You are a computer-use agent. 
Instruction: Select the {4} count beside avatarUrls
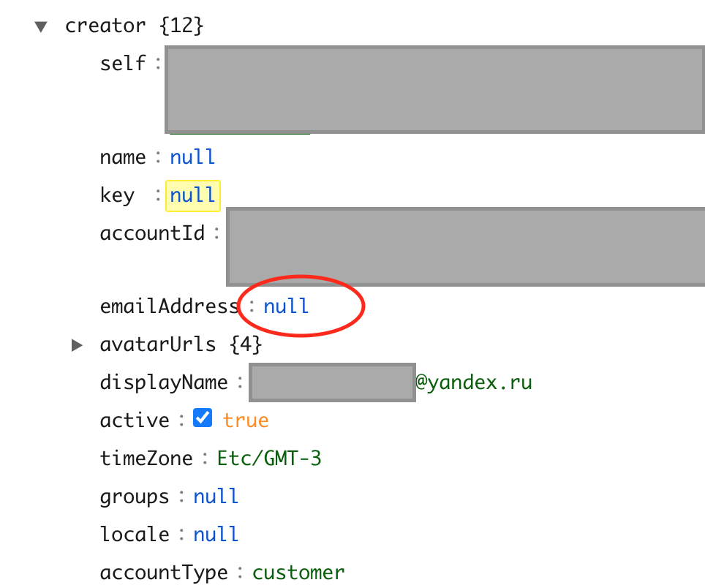coord(246,344)
